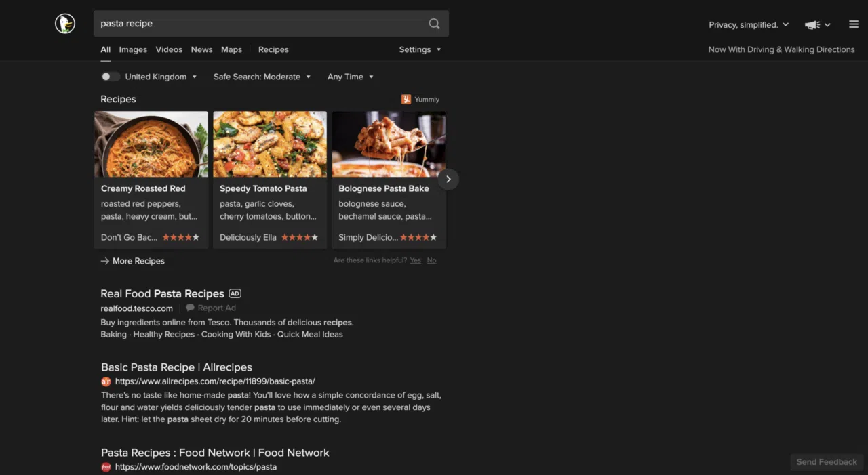The width and height of the screenshot is (868, 475).
Task: Click the Creamy Roasted Red star rating
Action: pos(180,238)
